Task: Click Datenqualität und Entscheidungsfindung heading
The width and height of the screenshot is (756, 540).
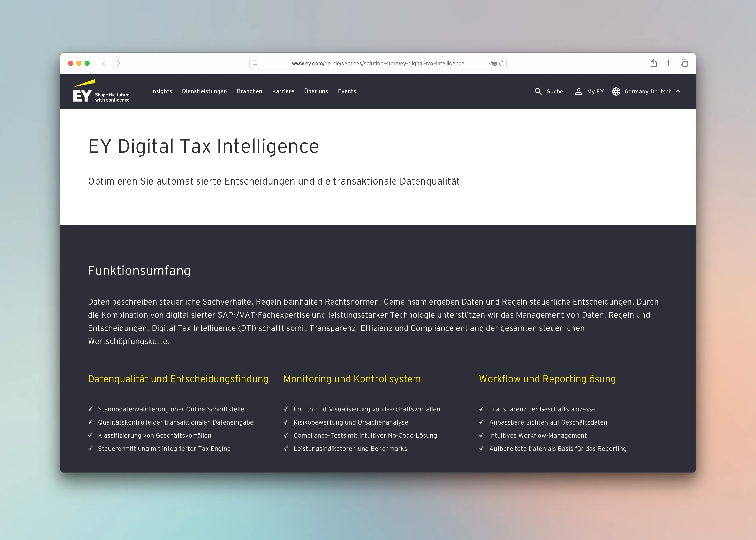Action: click(178, 379)
